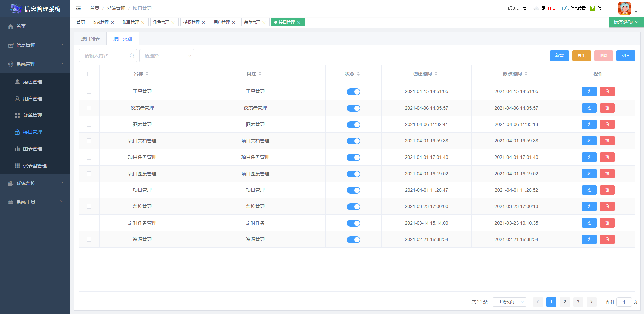Delete the 仪表盘管理 row
Image resolution: width=644 pixels, height=314 pixels.
pyautogui.click(x=607, y=108)
